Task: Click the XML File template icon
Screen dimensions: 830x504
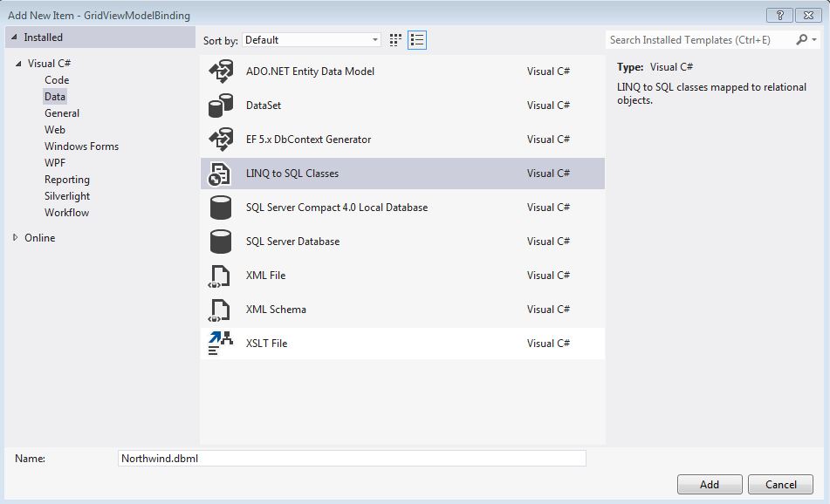Action: 219,276
